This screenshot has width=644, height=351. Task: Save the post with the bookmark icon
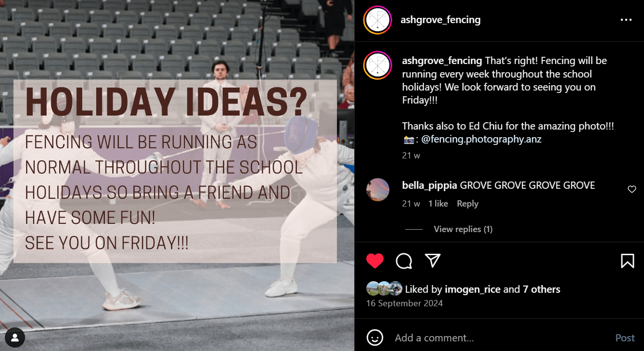point(627,261)
